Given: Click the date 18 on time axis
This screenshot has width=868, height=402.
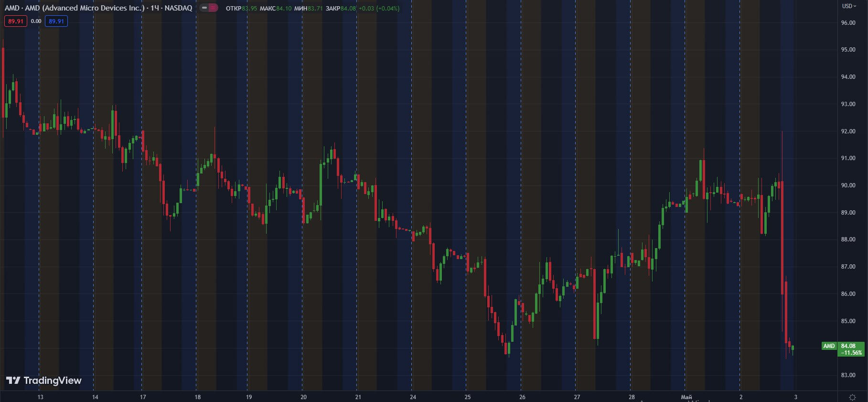Looking at the screenshot, I should click(x=197, y=397).
